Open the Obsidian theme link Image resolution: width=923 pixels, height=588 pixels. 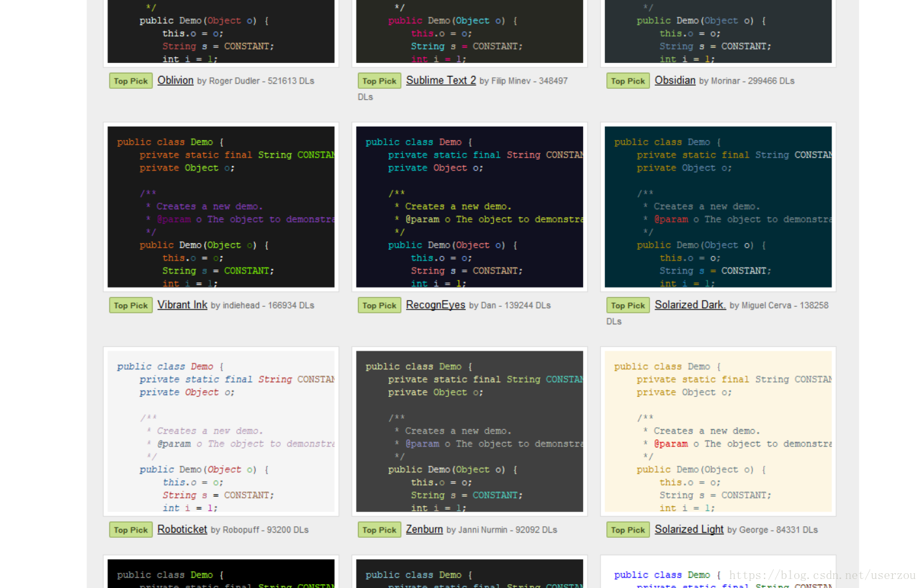675,80
